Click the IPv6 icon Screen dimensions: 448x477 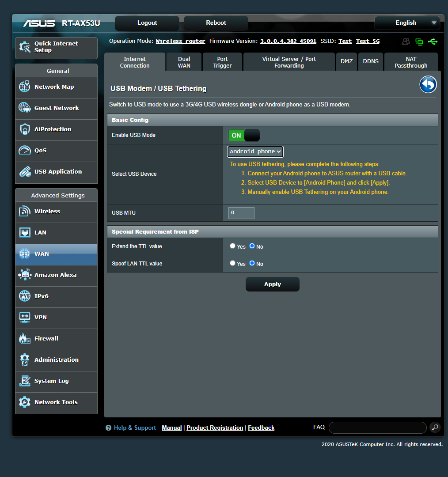tap(25, 296)
